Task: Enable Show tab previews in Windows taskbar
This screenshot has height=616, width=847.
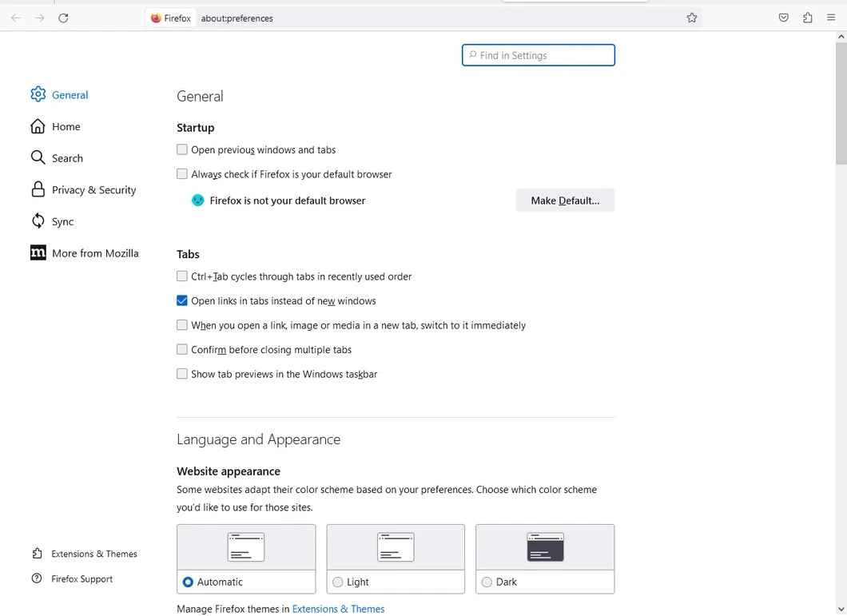Action: tap(182, 373)
